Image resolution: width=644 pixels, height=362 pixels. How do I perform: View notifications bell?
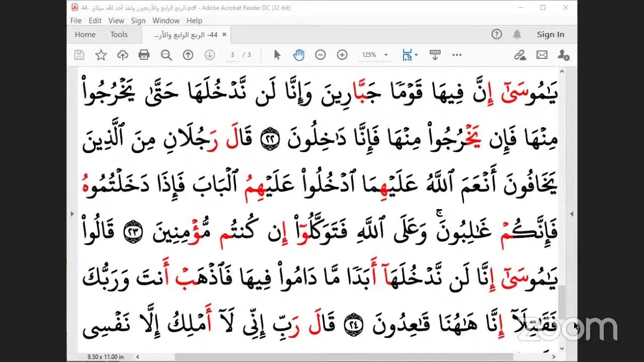[x=517, y=34]
